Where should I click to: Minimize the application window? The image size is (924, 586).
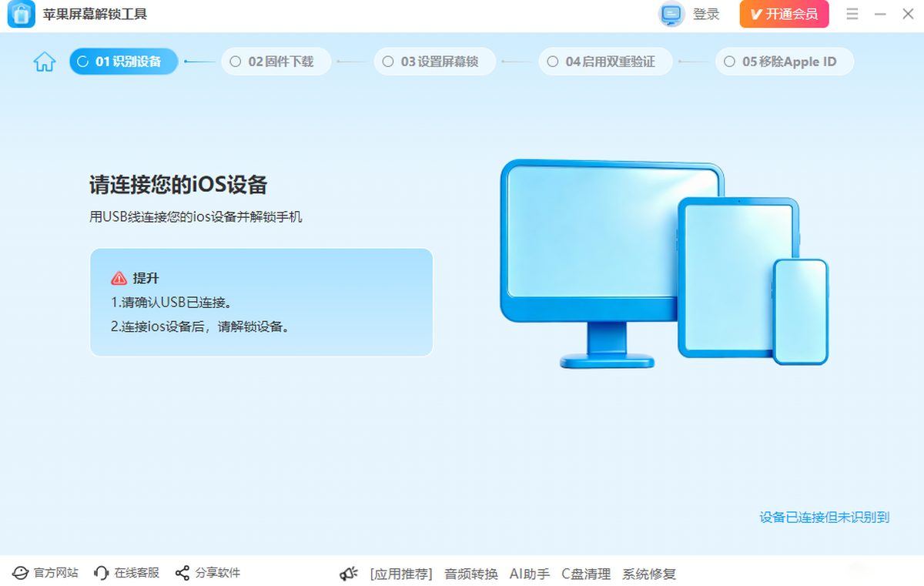click(x=881, y=14)
